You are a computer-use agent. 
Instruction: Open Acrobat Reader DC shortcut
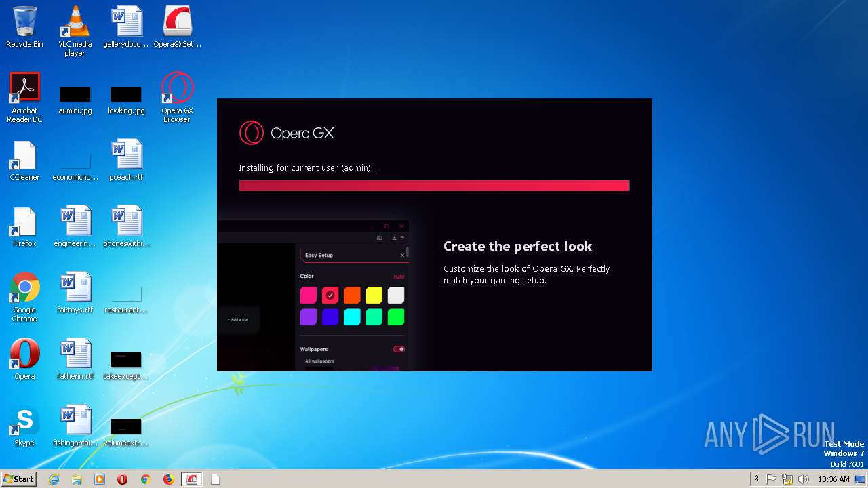[24, 97]
